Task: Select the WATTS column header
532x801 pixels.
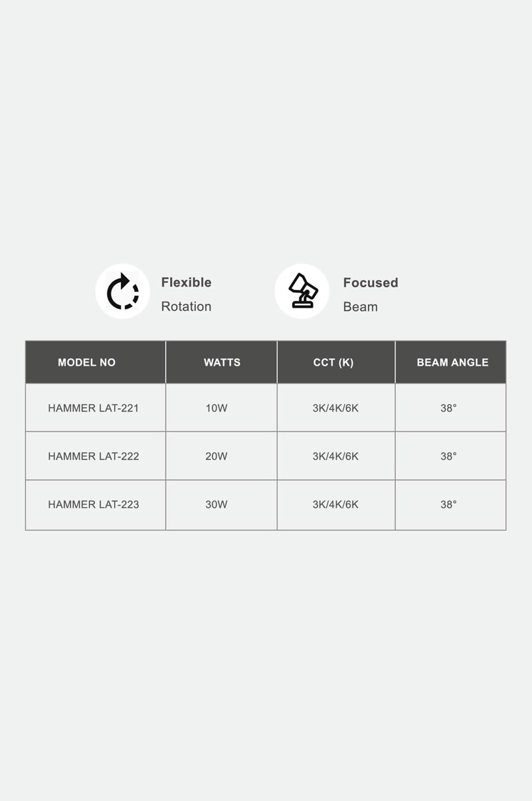Action: coord(222,362)
